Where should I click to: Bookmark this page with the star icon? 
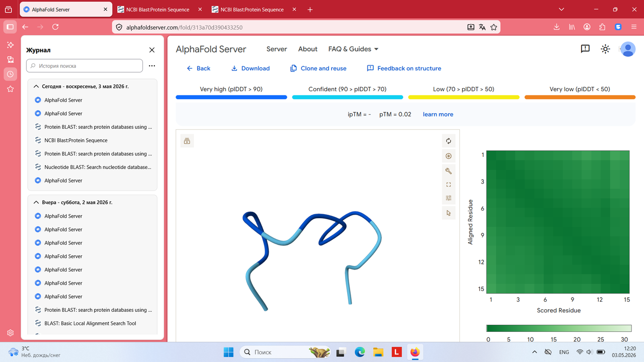(x=494, y=27)
